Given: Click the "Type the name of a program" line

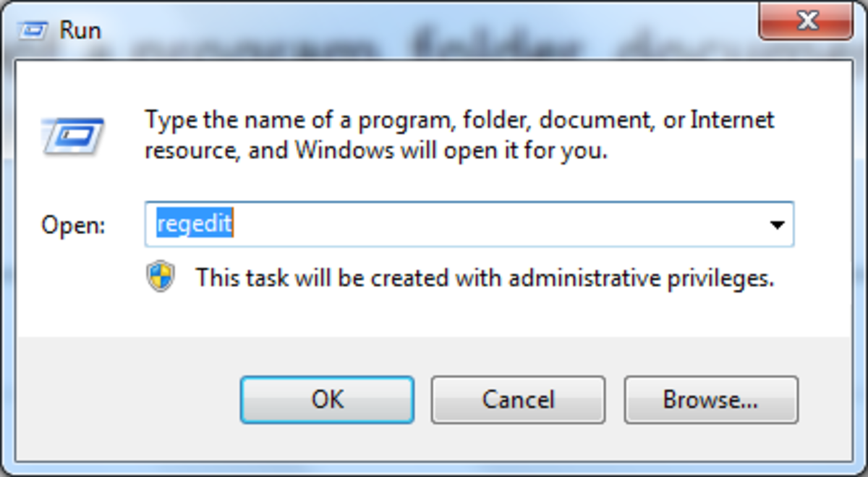Looking at the screenshot, I should point(459,119).
